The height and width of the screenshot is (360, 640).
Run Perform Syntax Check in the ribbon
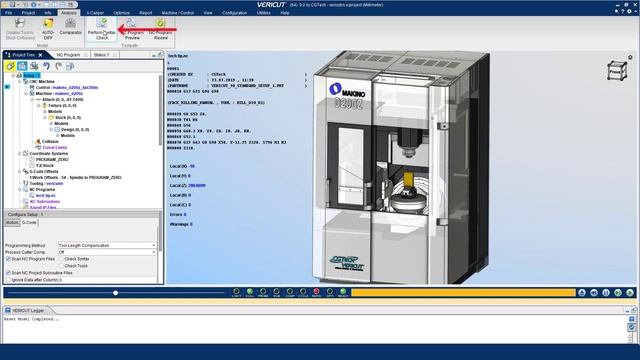click(x=102, y=29)
